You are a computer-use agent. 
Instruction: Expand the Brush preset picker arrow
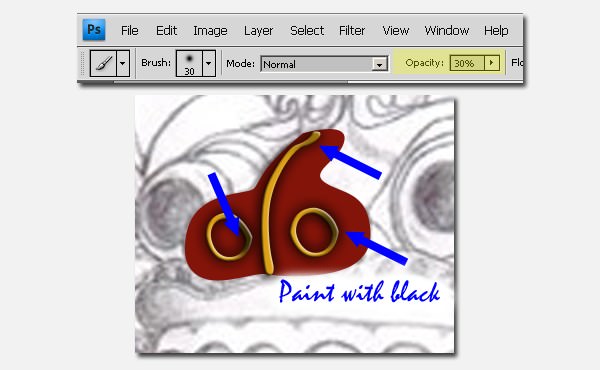(209, 64)
